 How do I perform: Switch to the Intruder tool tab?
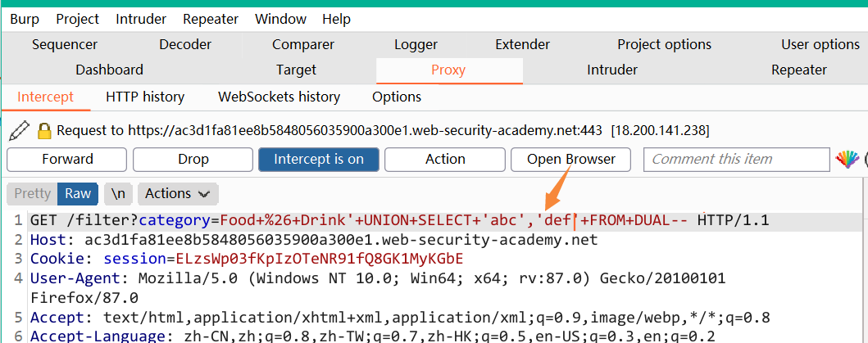click(612, 70)
